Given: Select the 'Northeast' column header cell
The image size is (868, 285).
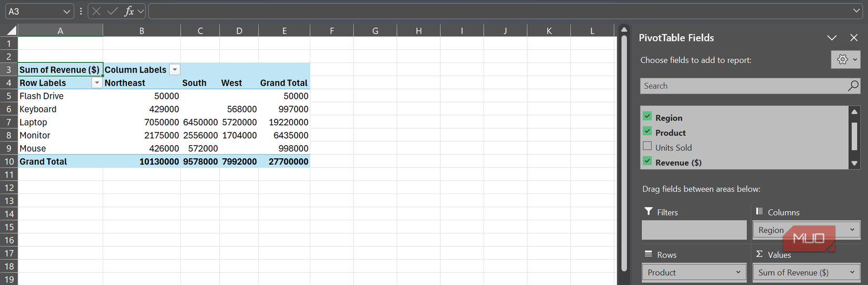Looking at the screenshot, I should (x=142, y=83).
